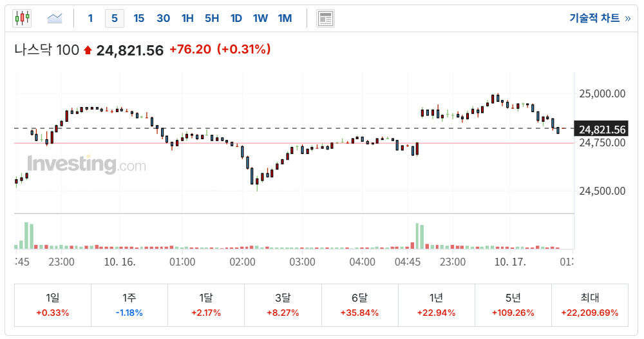Screen dimensions: 644x339
Task: Switch to the 1H interval
Action: tap(187, 18)
